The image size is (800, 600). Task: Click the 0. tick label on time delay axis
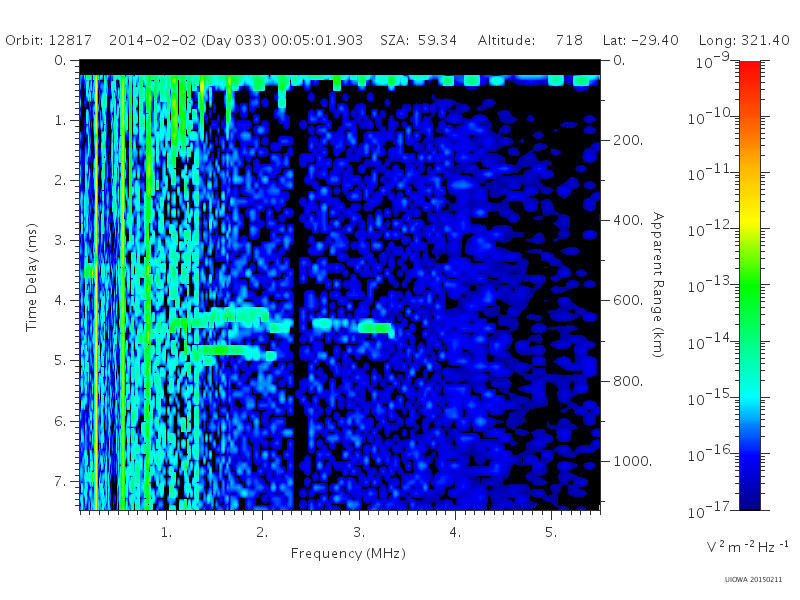pyautogui.click(x=61, y=60)
